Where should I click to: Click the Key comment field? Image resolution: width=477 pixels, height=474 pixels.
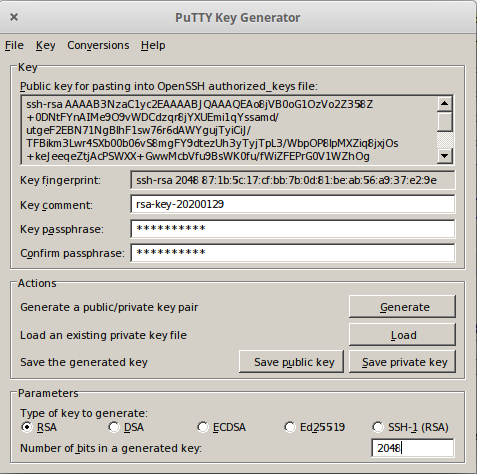tap(293, 204)
